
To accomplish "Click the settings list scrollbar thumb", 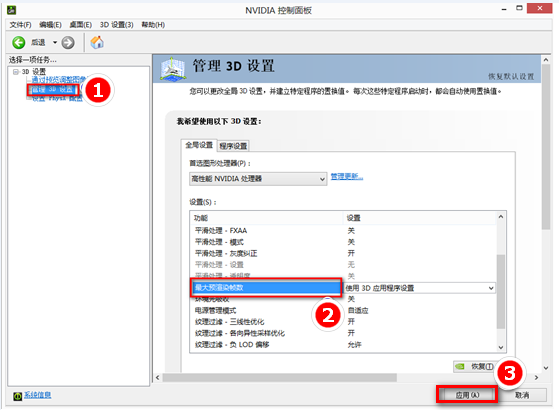I will point(501,291).
